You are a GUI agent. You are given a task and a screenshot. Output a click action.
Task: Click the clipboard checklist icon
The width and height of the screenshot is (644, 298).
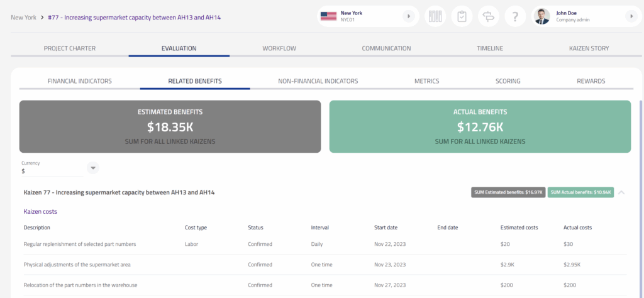click(x=462, y=16)
